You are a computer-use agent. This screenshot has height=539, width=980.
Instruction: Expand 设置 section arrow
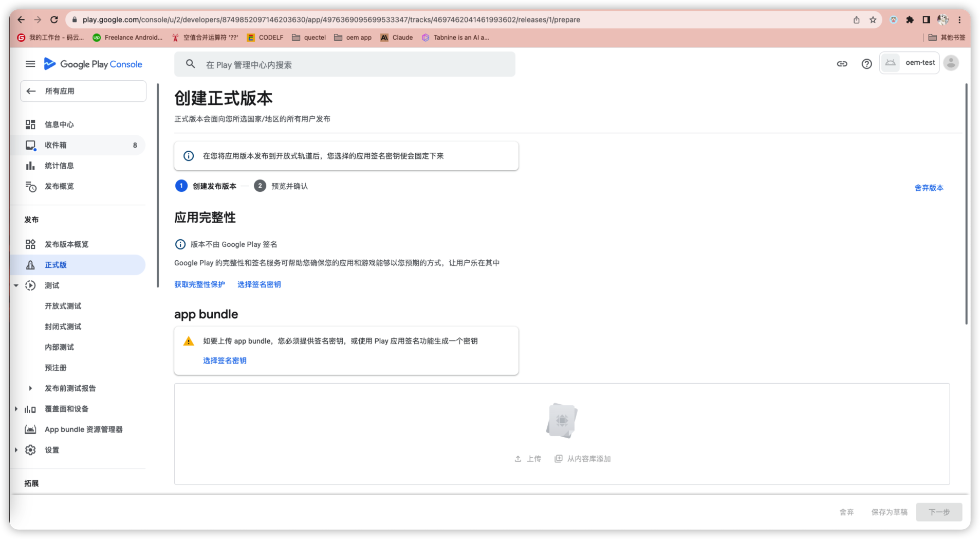[x=16, y=450]
